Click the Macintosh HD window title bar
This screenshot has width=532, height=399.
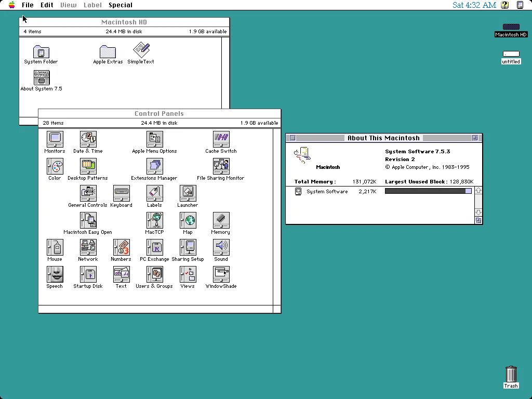coord(124,22)
